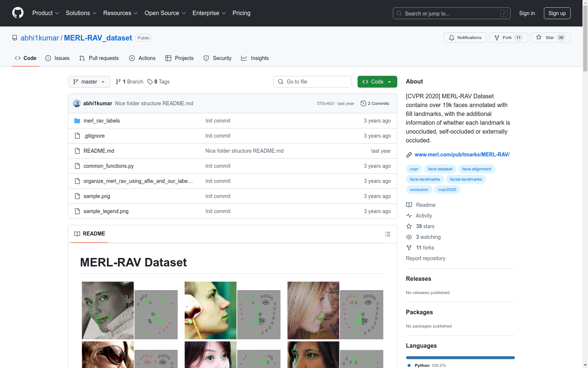588x368 pixels.
Task: Open the MERL-RAV_dataset repository link
Action: [98, 38]
